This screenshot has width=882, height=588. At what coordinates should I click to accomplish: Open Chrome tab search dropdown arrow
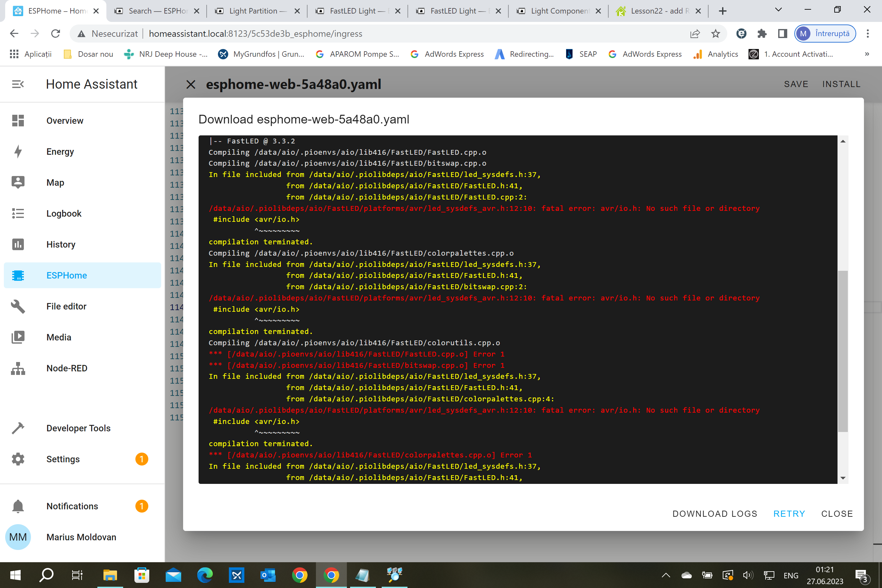778,10
